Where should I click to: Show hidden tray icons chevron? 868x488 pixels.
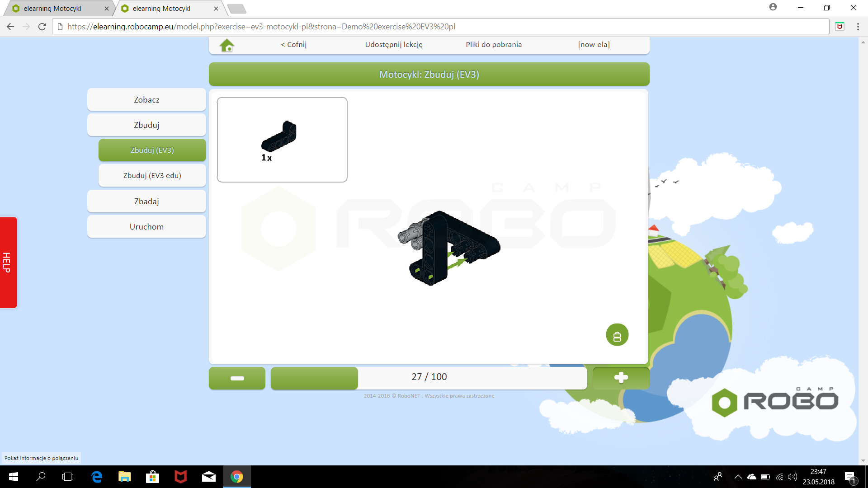(x=738, y=477)
